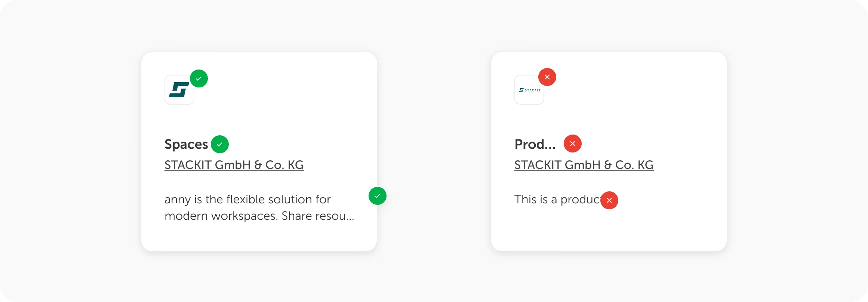
Task: Click the green checkmark beside the square logo
Action: coord(199,78)
